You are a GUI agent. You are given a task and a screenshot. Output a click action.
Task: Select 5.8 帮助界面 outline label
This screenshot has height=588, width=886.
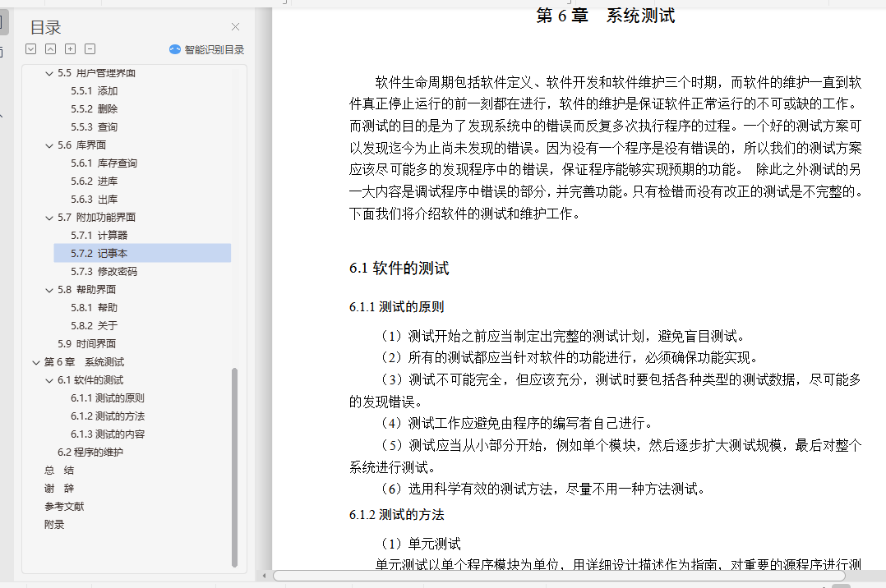point(86,290)
